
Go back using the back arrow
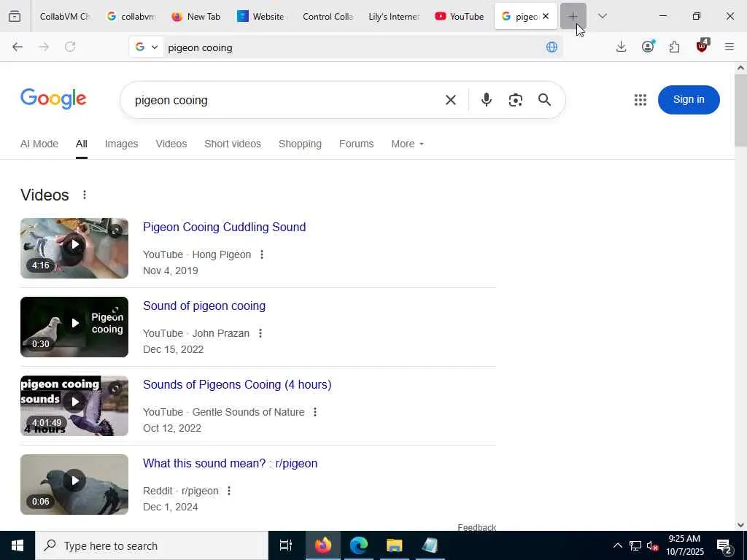(18, 47)
